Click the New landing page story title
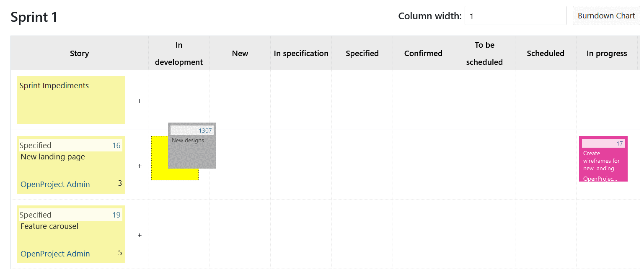The width and height of the screenshot is (644, 269). tap(53, 157)
